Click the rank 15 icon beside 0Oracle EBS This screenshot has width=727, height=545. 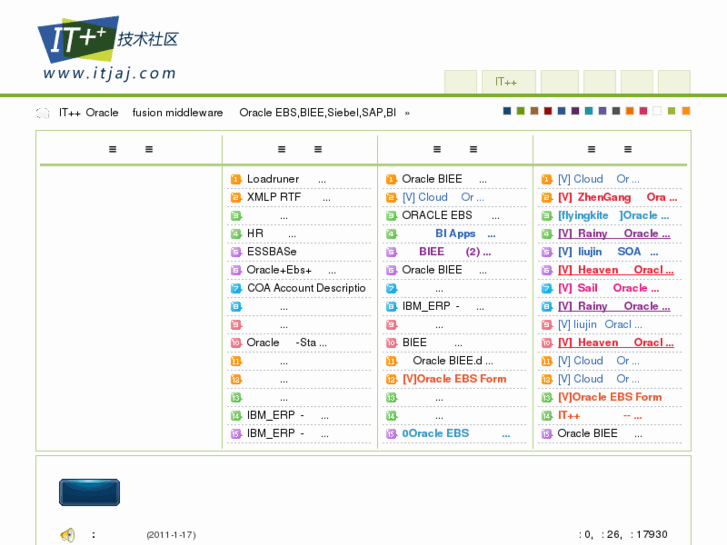click(x=392, y=434)
